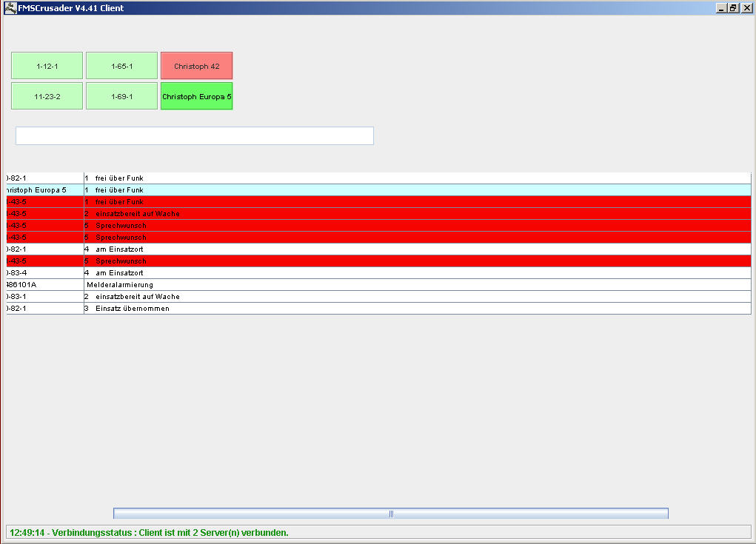The height and width of the screenshot is (544, 756).
Task: Click the Verbindungsstatus message in status bar
Action: click(x=149, y=532)
